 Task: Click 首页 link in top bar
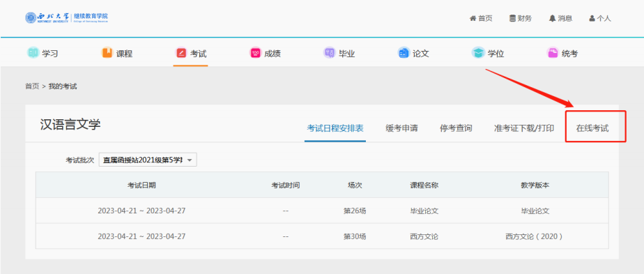[x=485, y=19]
